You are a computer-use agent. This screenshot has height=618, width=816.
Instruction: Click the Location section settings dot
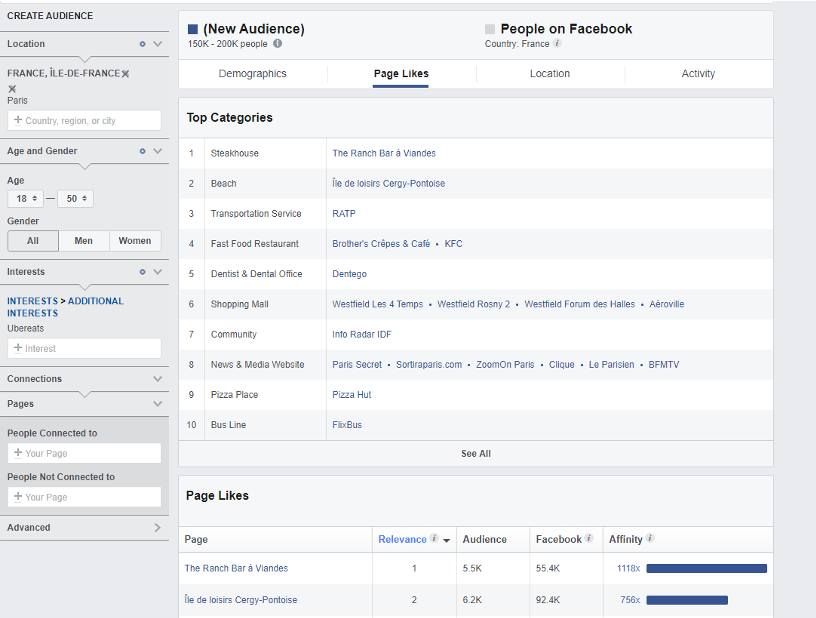coord(142,44)
